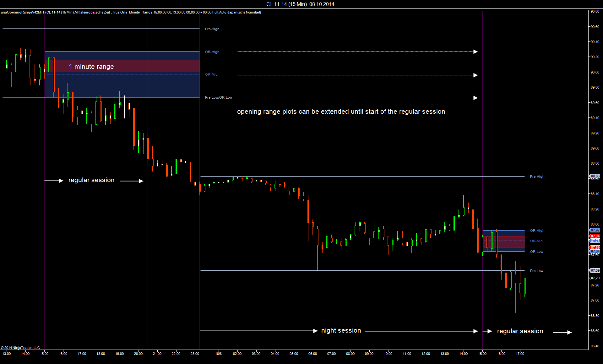Click the 90,00 level on the price axis

pyautogui.click(x=595, y=72)
